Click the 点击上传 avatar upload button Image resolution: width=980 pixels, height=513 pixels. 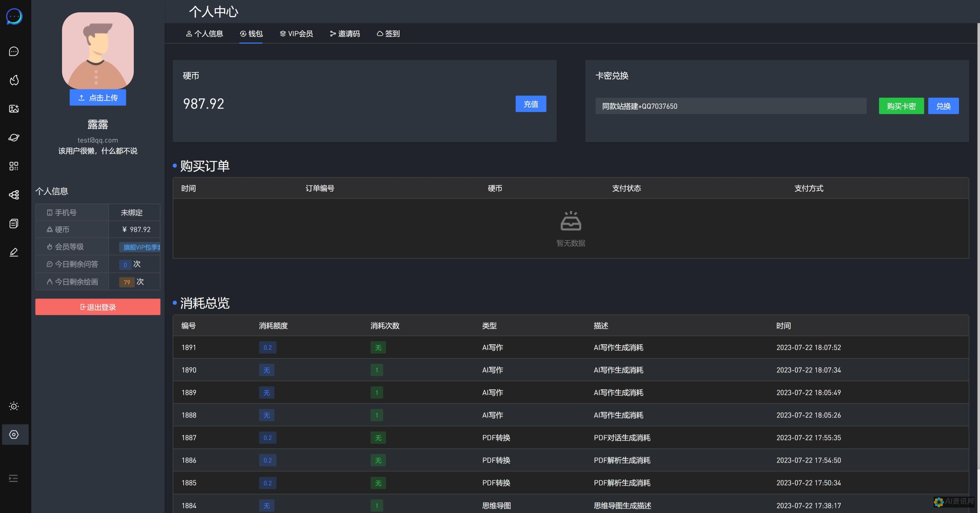pyautogui.click(x=98, y=98)
